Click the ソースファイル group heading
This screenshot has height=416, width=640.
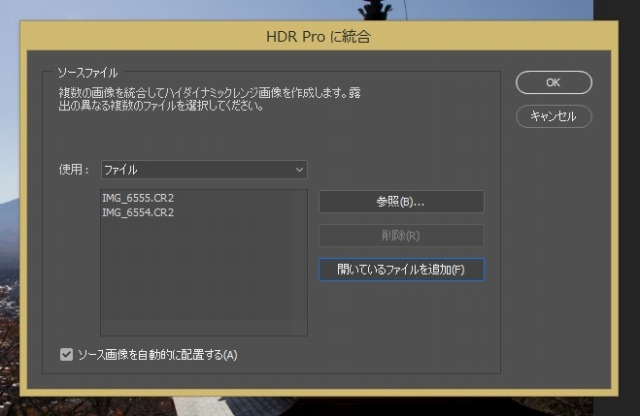[88, 73]
